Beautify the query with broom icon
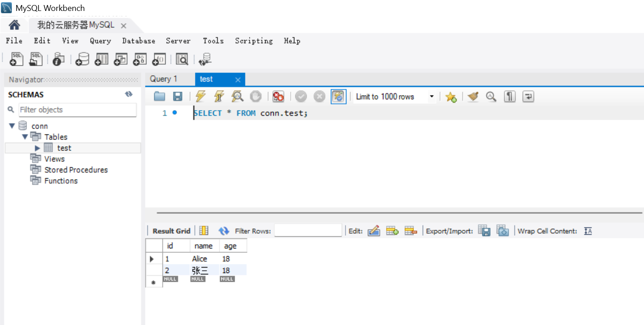 pos(473,96)
